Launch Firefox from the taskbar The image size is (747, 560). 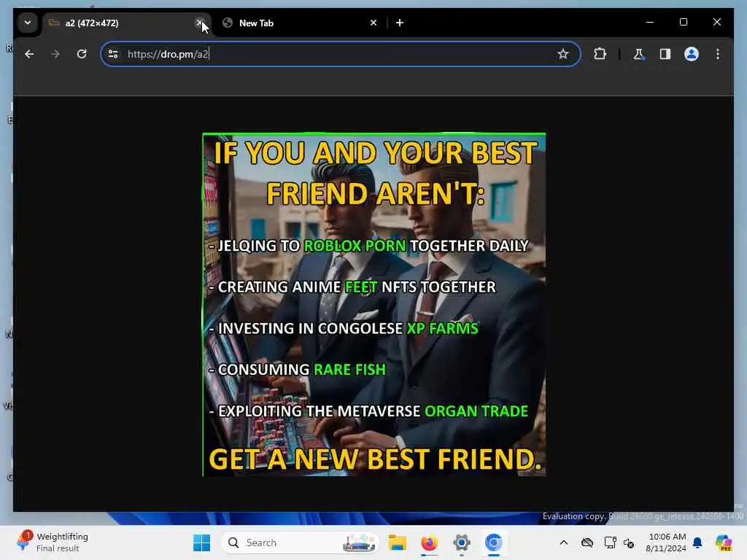pyautogui.click(x=429, y=542)
